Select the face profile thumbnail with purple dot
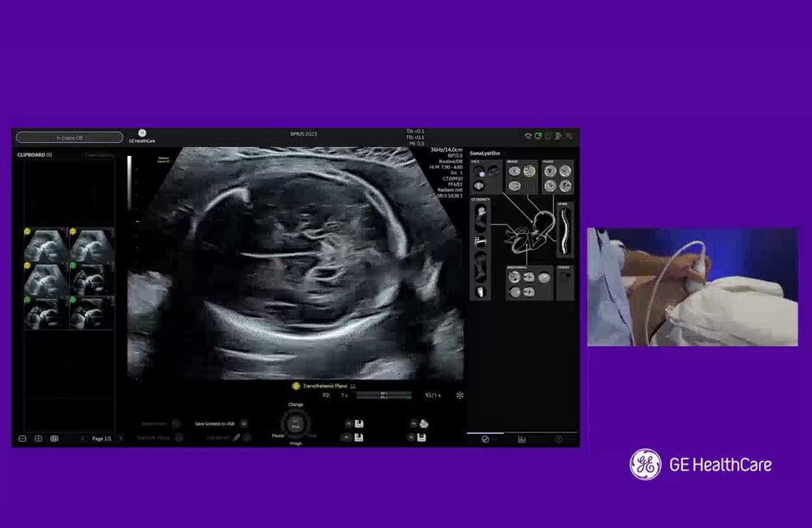This screenshot has height=528, width=812. (x=480, y=171)
